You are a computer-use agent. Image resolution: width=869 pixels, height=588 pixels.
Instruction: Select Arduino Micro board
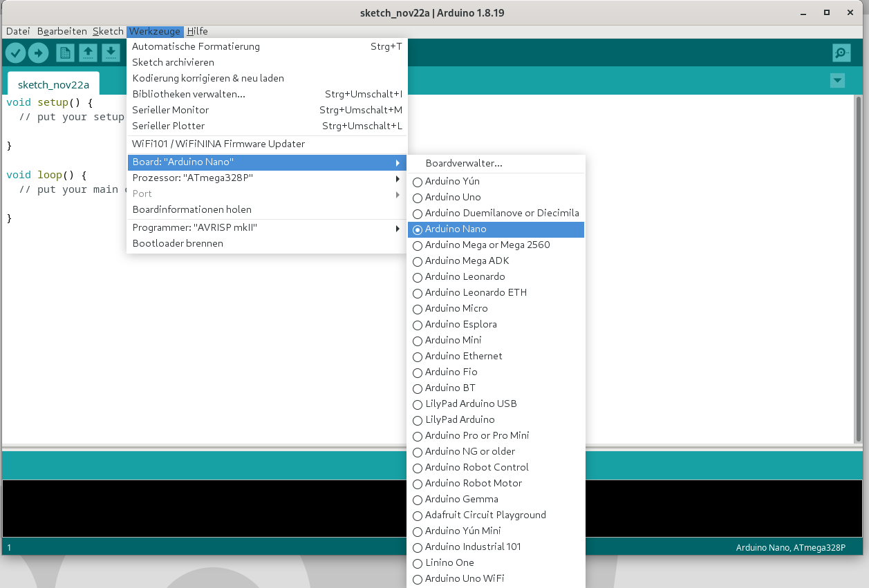(x=496, y=308)
